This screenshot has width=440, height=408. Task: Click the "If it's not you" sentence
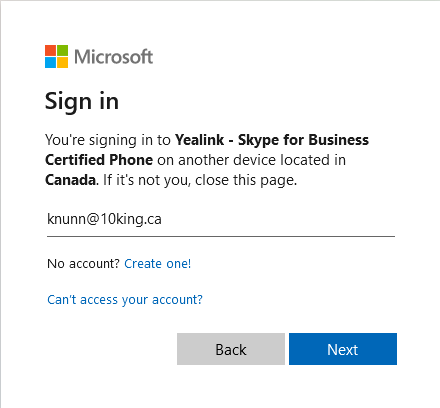[x=200, y=180]
